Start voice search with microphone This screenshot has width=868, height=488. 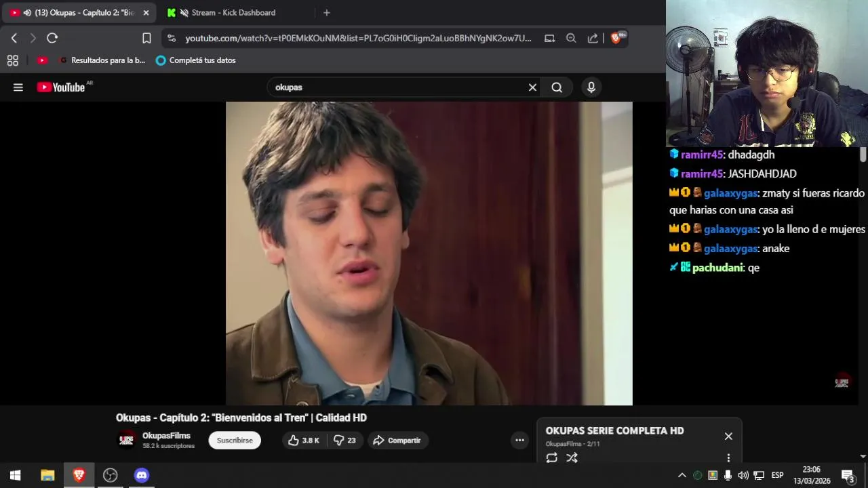(x=591, y=87)
